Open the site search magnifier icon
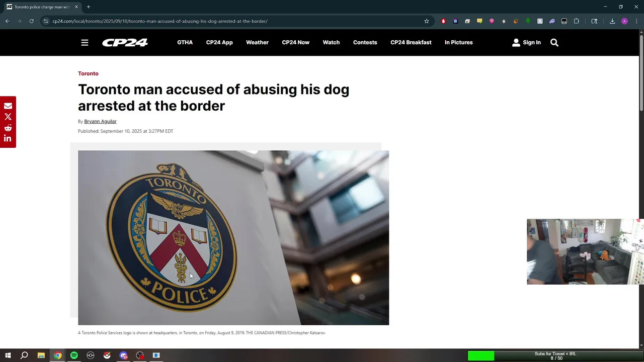644x362 pixels. [x=554, y=43]
